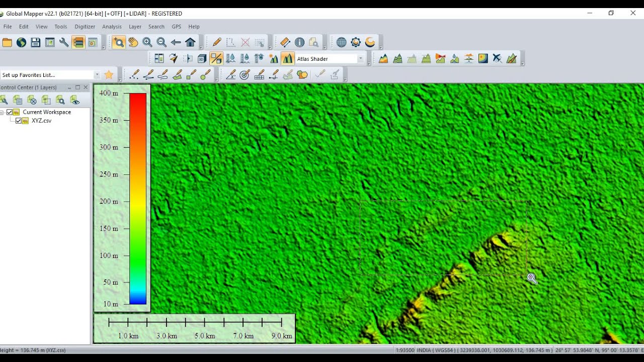This screenshot has width=644, height=362.
Task: Open the Edit menu
Action: coord(24,27)
